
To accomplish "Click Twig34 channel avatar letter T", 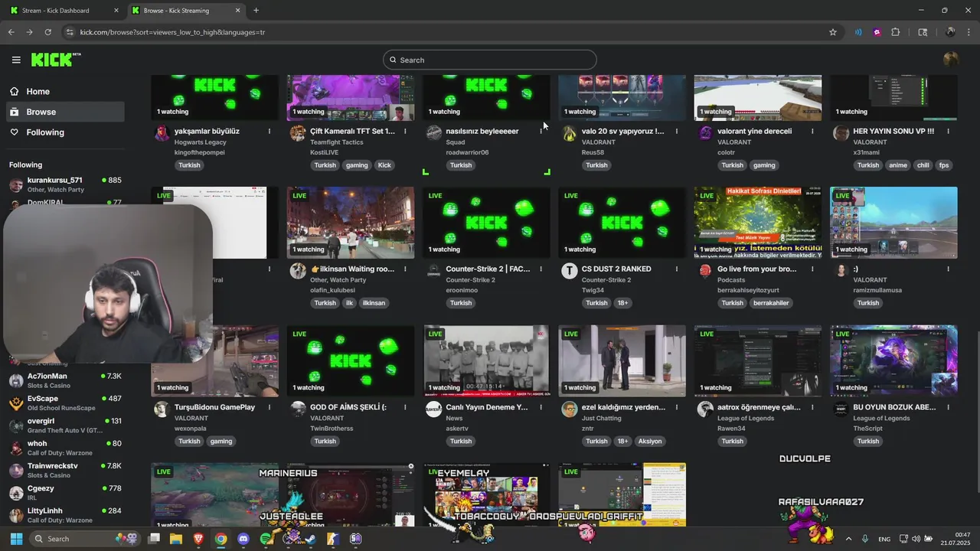I will tap(570, 271).
